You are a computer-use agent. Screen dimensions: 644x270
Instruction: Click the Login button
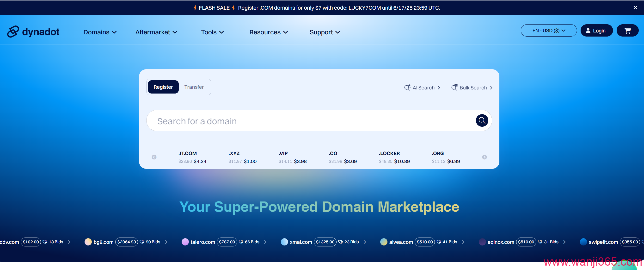click(596, 31)
